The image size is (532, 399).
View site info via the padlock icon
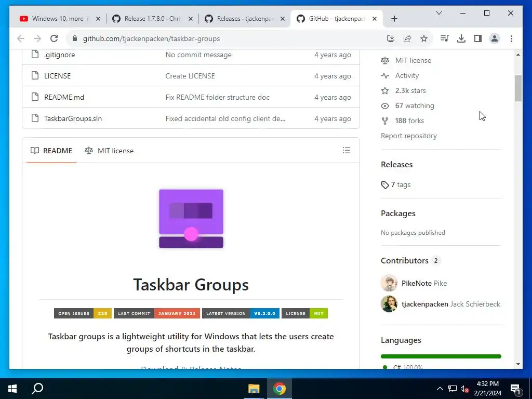75,38
